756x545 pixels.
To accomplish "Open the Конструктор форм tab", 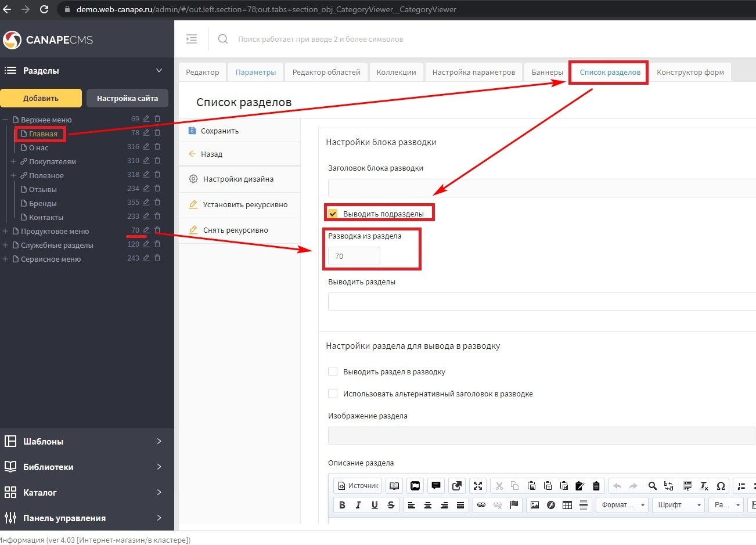I will [x=690, y=73].
